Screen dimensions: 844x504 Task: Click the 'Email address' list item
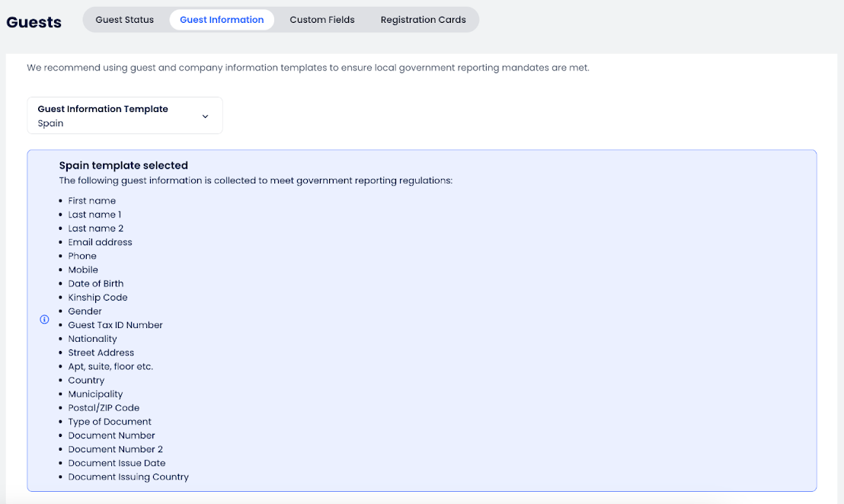coord(100,242)
